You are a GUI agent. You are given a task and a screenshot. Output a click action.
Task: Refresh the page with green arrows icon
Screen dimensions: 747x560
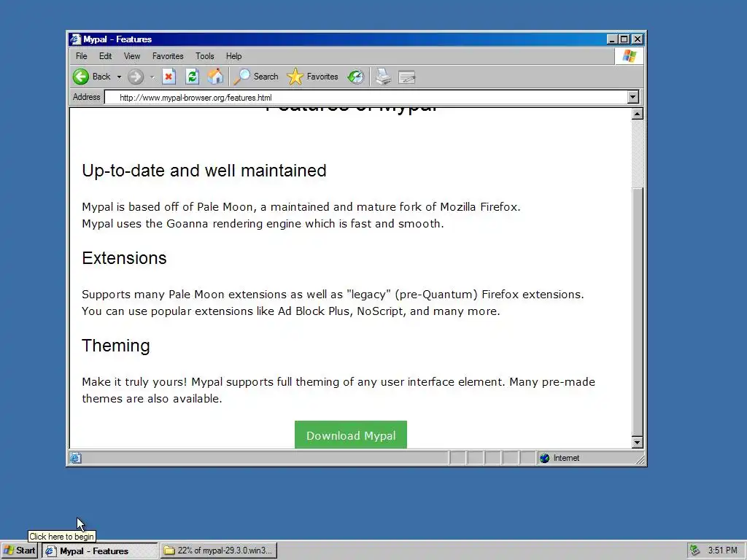192,77
